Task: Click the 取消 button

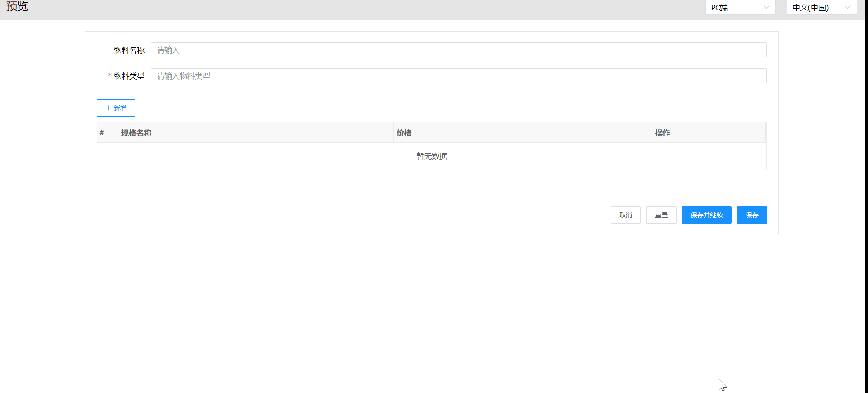Action: (625, 215)
